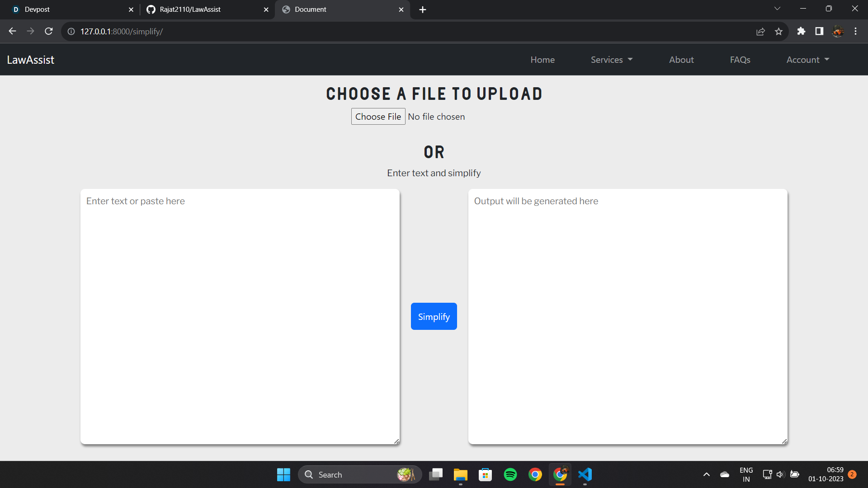The image size is (868, 488).
Task: Expand the Services dropdown in navbar
Action: [x=611, y=60]
